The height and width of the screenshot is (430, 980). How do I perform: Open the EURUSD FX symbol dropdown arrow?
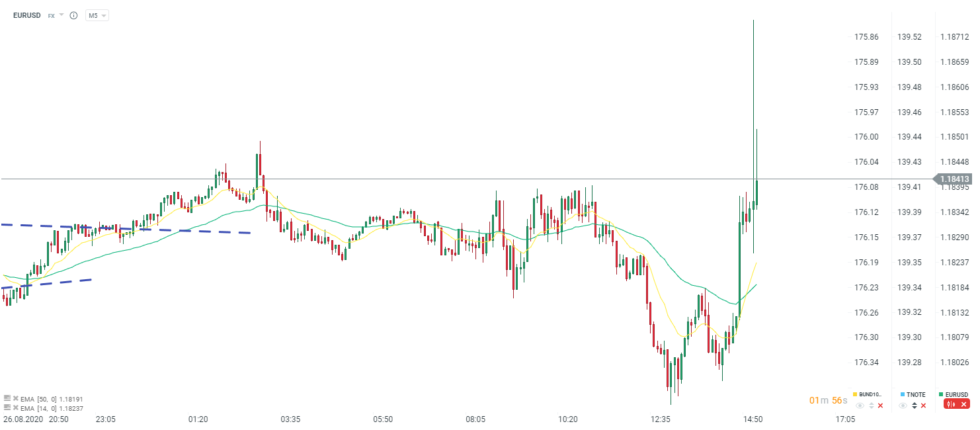(x=61, y=15)
